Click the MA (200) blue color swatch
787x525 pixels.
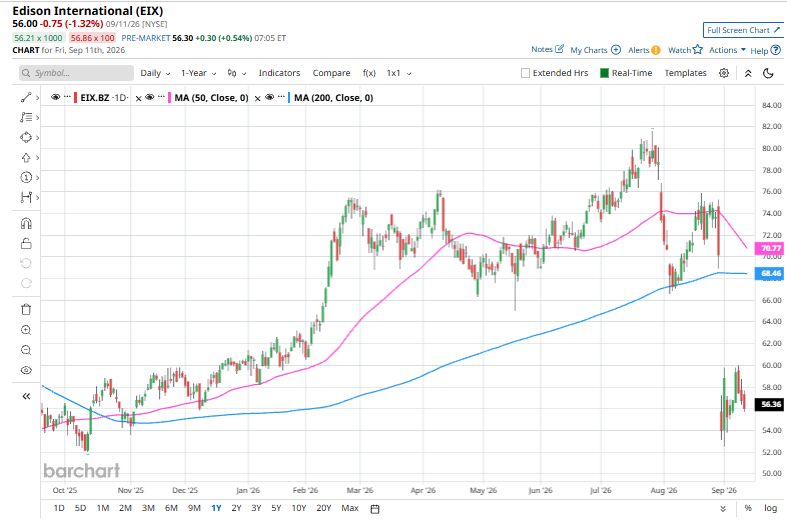click(290, 97)
